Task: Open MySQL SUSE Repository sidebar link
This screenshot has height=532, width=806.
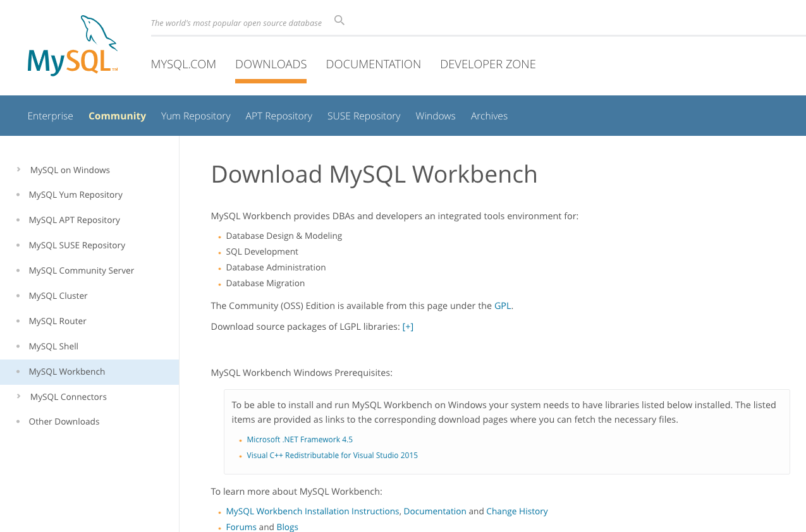Action: (x=77, y=245)
